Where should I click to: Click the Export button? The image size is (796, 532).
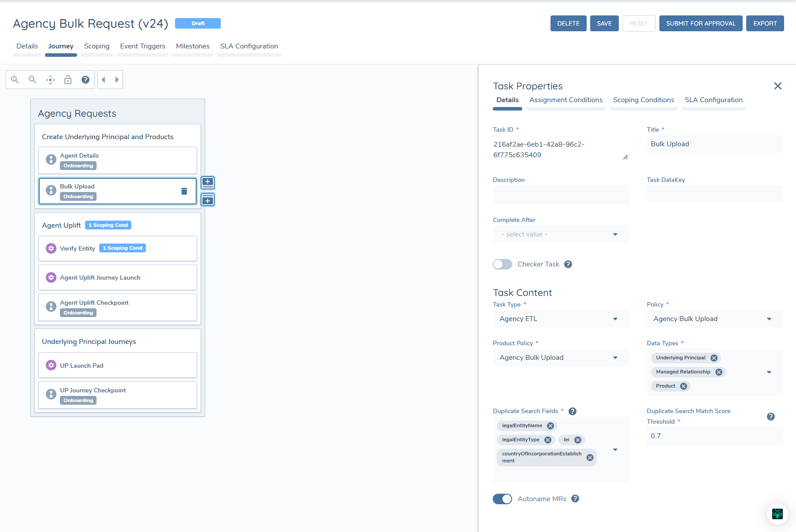point(765,23)
